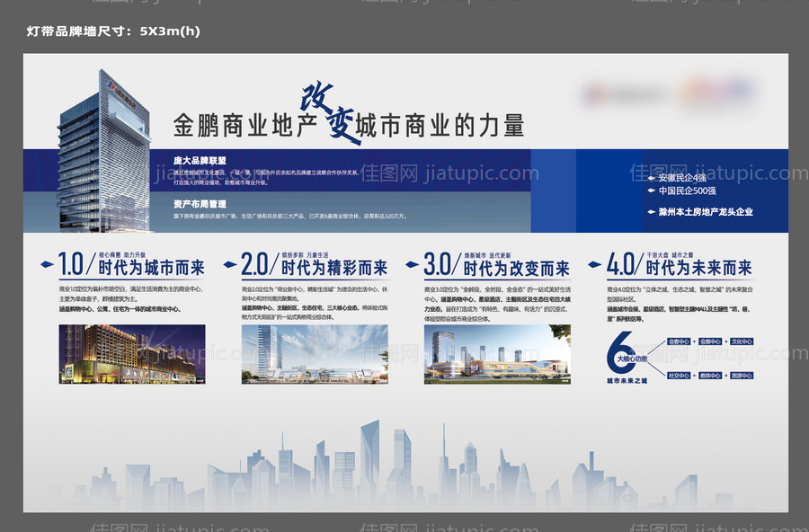Viewport: 809px width, 532px height.
Task: Click the bullet arrow before 安徽民企4强
Action: 652,178
